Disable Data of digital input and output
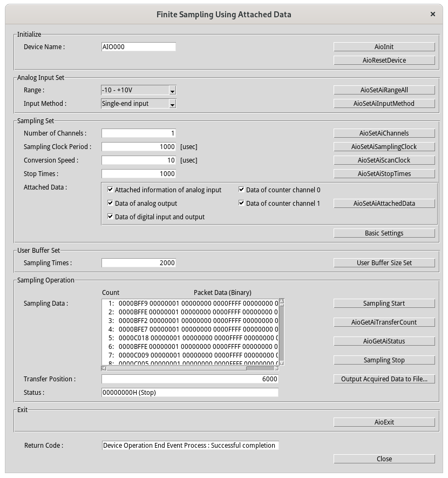 tap(110, 217)
